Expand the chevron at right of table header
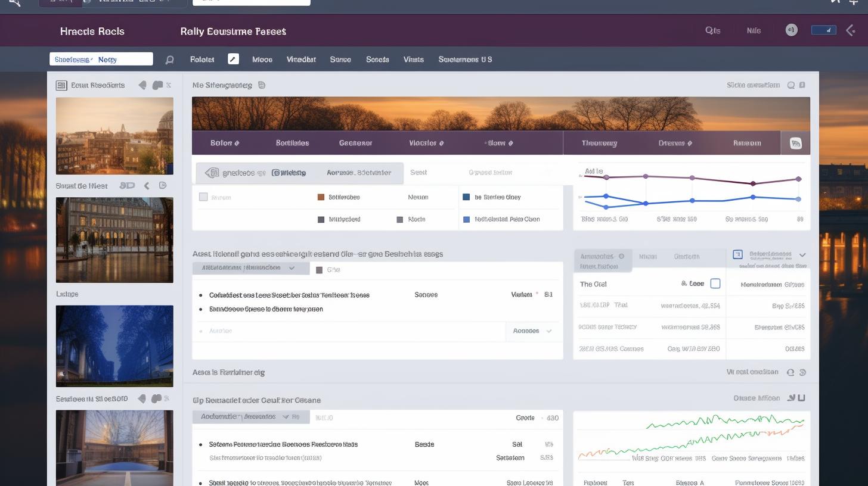This screenshot has width=868, height=486. pos(802,255)
